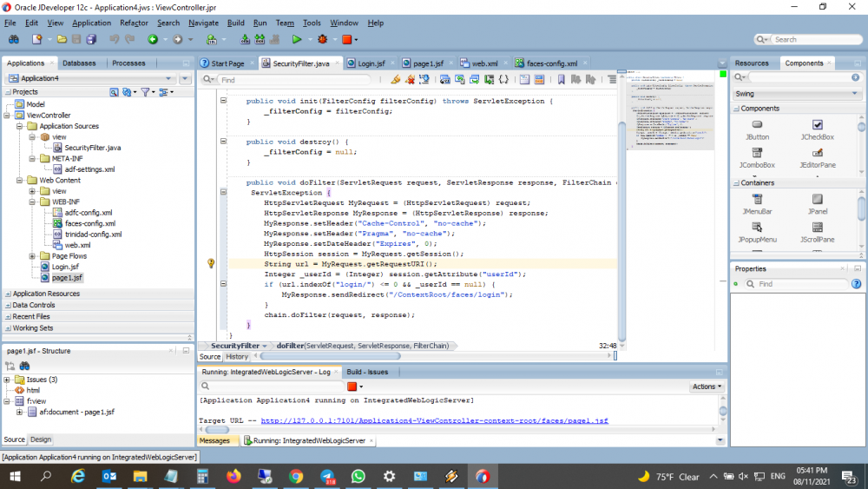
Task: Collapse the Containers palette section
Action: click(736, 183)
